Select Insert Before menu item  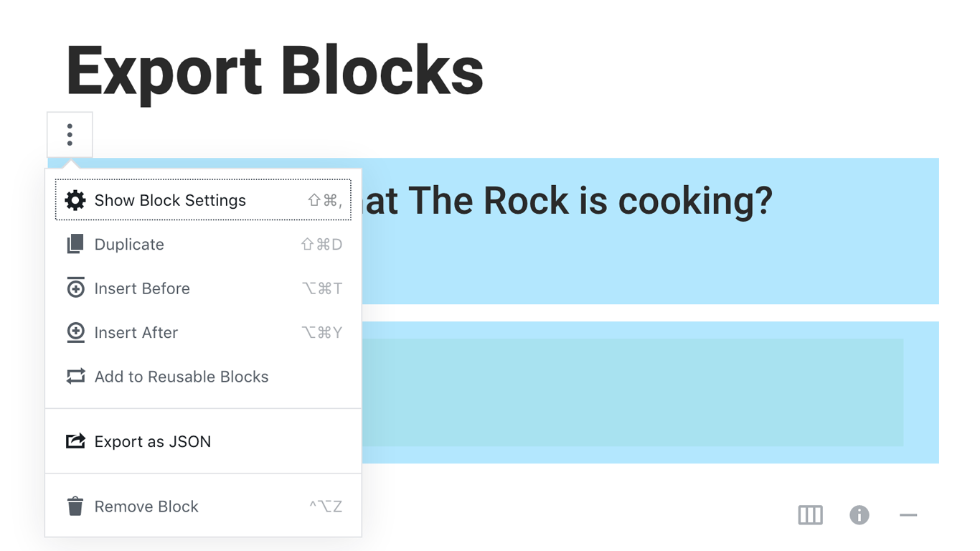203,288
